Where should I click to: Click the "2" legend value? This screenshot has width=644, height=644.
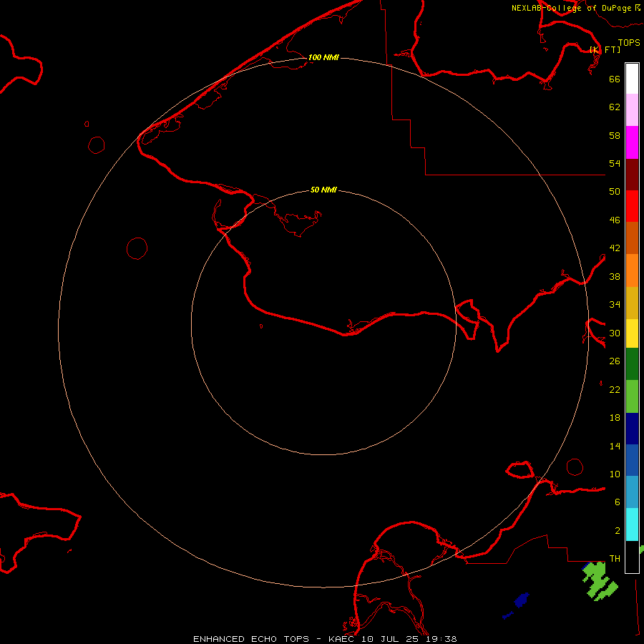(618, 531)
